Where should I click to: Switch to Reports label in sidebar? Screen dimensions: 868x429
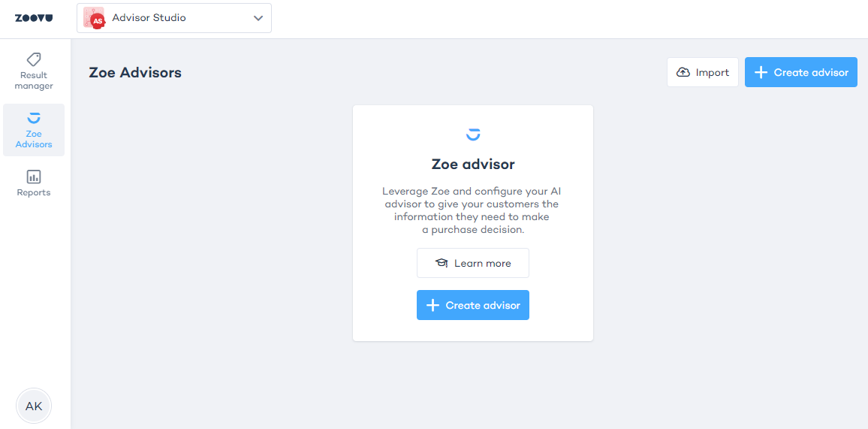[34, 192]
